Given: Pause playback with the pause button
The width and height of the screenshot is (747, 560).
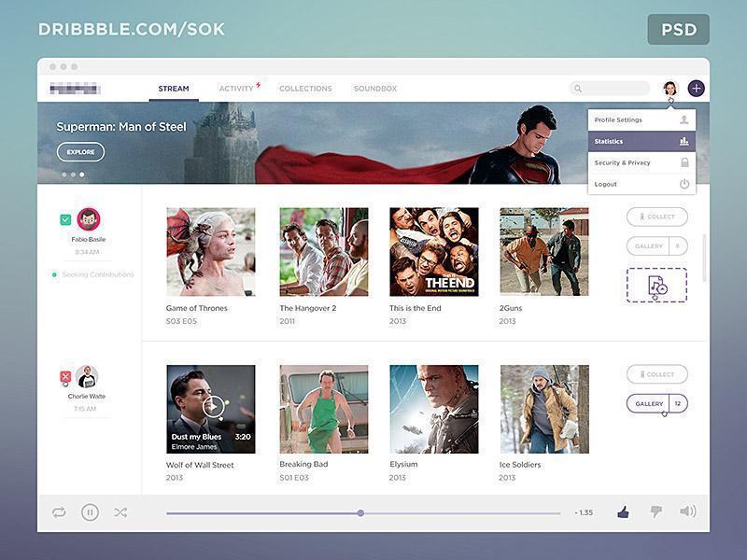Looking at the screenshot, I should [x=90, y=512].
